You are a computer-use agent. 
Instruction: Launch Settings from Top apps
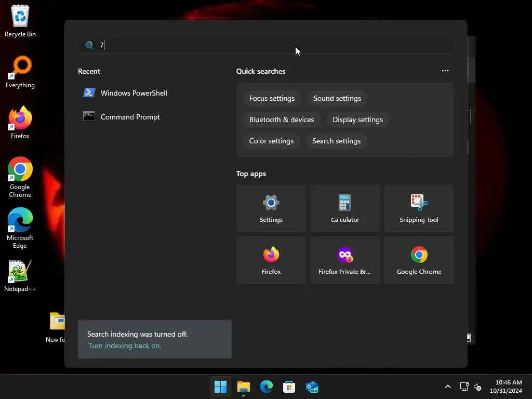tap(271, 209)
